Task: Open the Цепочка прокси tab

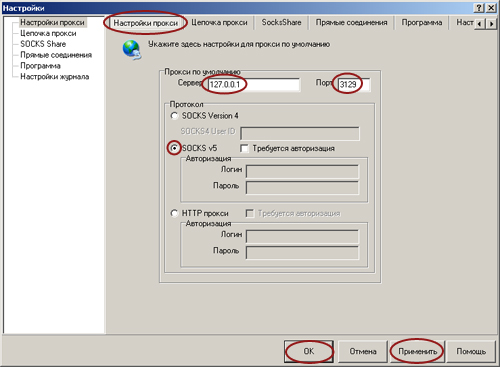Action: (x=219, y=23)
